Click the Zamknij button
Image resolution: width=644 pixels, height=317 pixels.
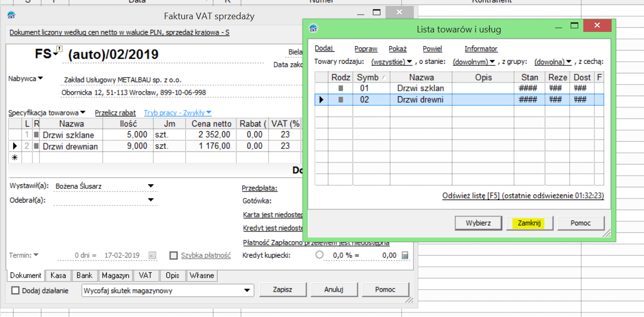tap(530, 223)
